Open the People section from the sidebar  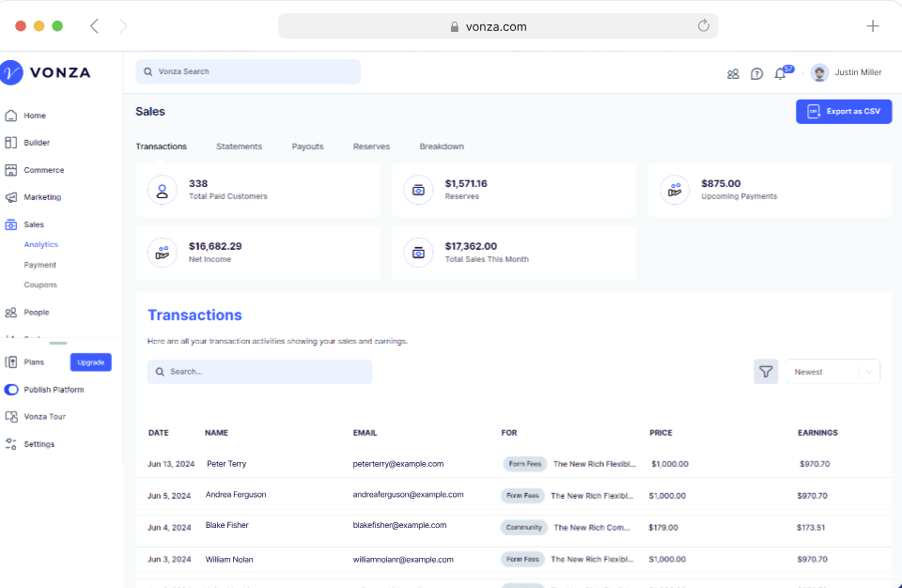click(9, 312)
